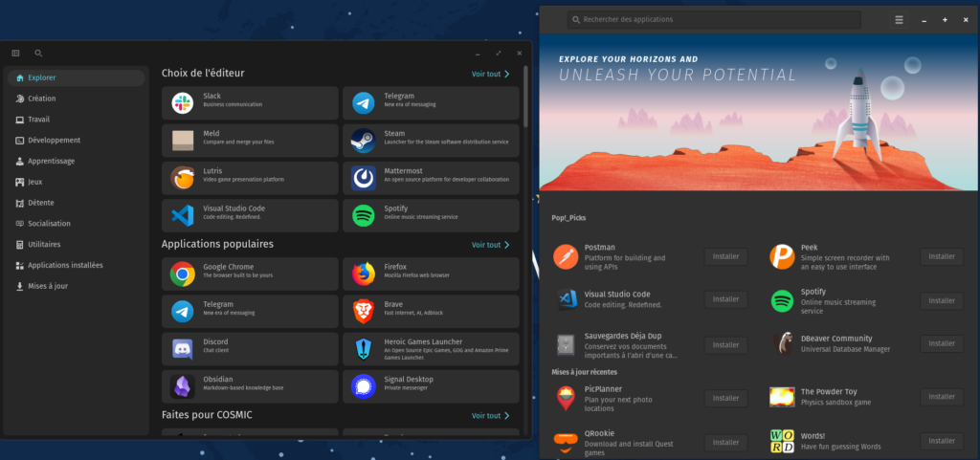Viewport: 980px width, 460px height.
Task: Open the Peek icon in Pop!_Shop
Action: [x=782, y=256]
